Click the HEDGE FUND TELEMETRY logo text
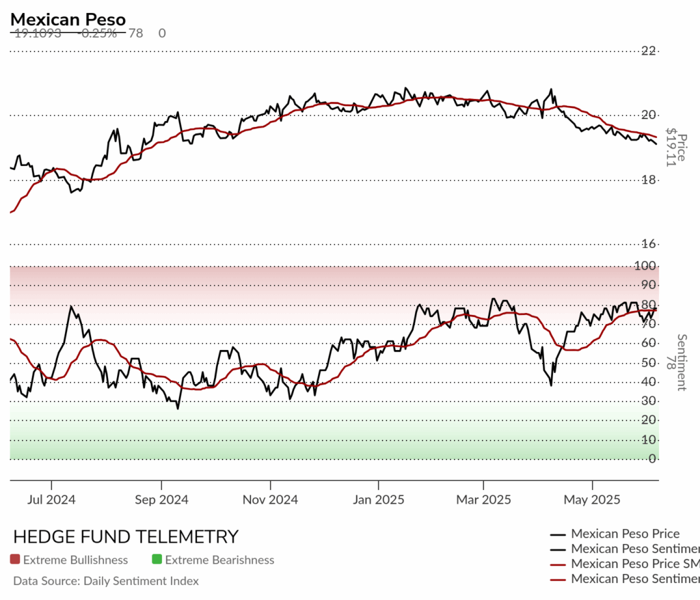The height and width of the screenshot is (600, 700). click(x=126, y=536)
